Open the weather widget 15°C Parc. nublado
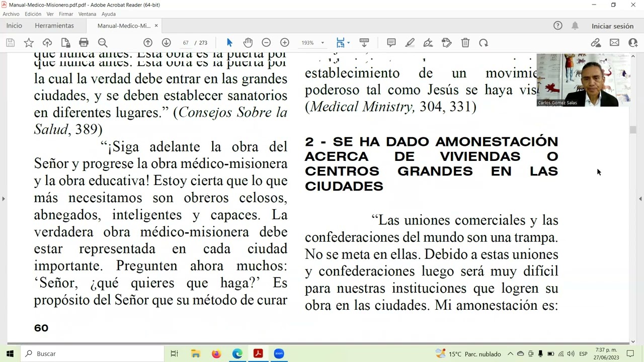Viewport: 644px width, 362px height. click(x=468, y=354)
